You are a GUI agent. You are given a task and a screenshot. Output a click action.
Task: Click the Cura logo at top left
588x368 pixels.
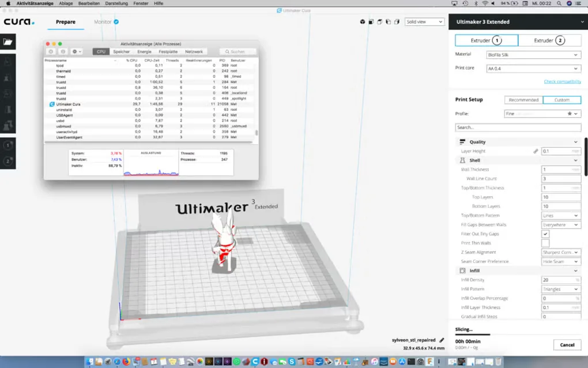tap(19, 22)
